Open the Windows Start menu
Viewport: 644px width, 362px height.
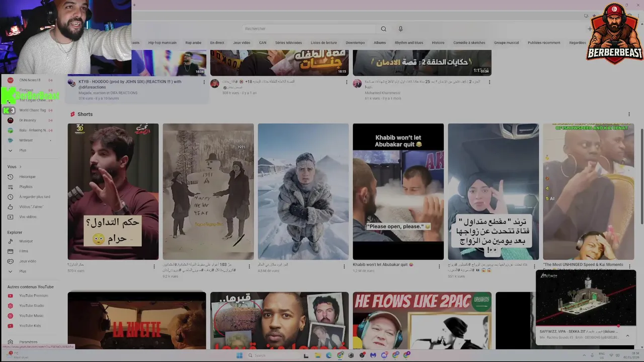[x=239, y=355]
